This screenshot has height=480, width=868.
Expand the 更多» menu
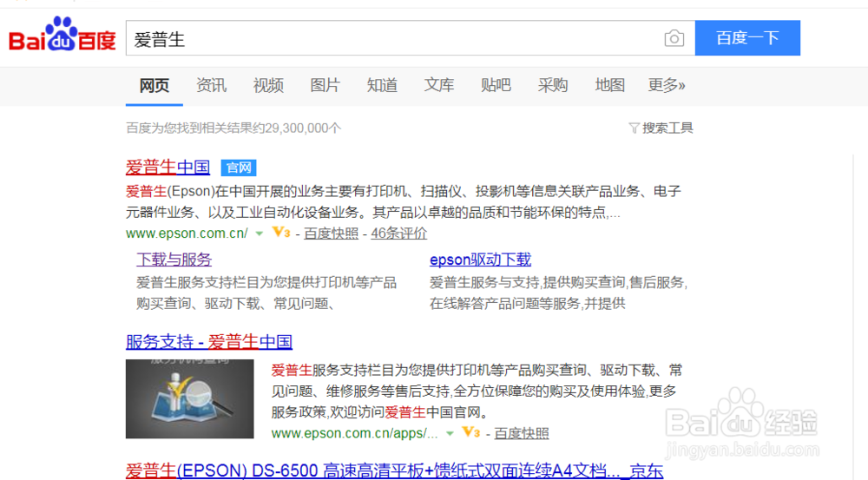point(667,85)
